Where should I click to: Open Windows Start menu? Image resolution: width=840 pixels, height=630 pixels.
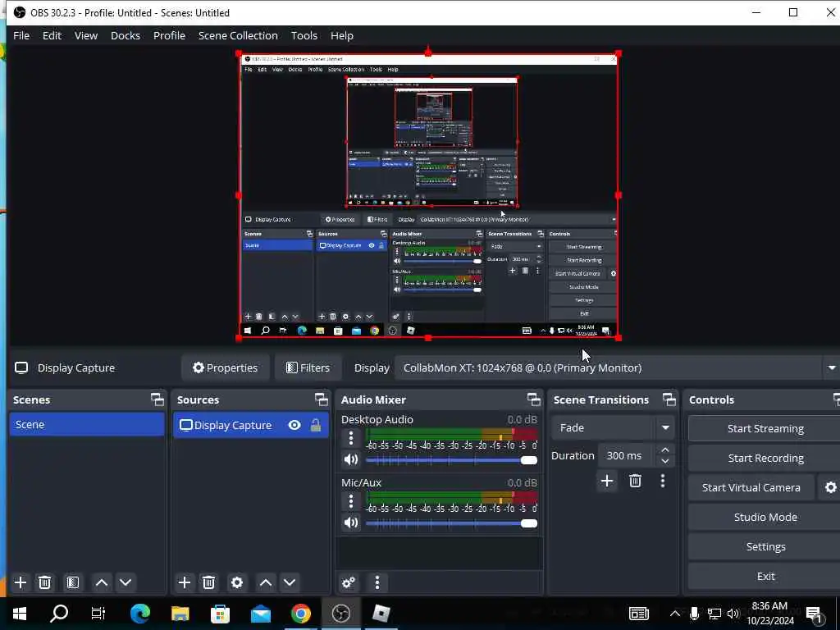point(20,614)
